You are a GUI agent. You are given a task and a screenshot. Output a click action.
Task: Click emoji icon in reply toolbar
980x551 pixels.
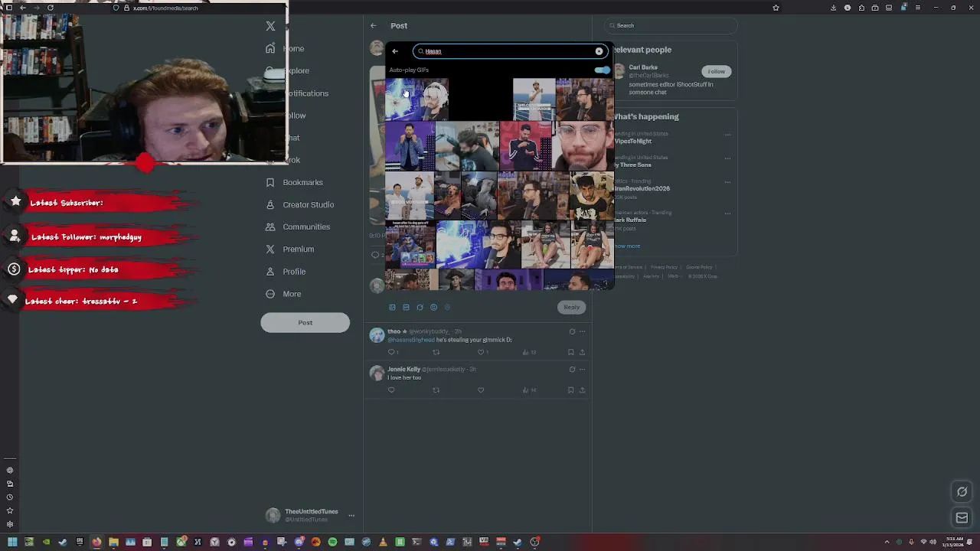coord(433,307)
